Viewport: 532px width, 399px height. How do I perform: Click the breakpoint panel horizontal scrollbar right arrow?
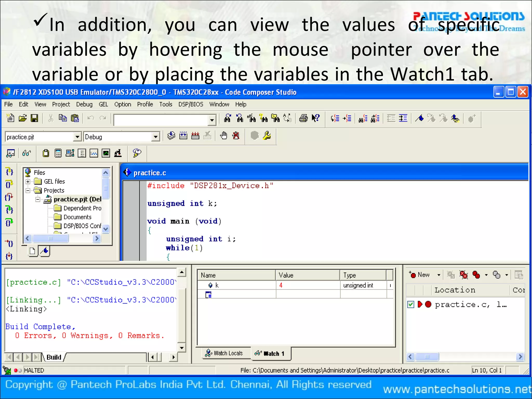point(520,357)
